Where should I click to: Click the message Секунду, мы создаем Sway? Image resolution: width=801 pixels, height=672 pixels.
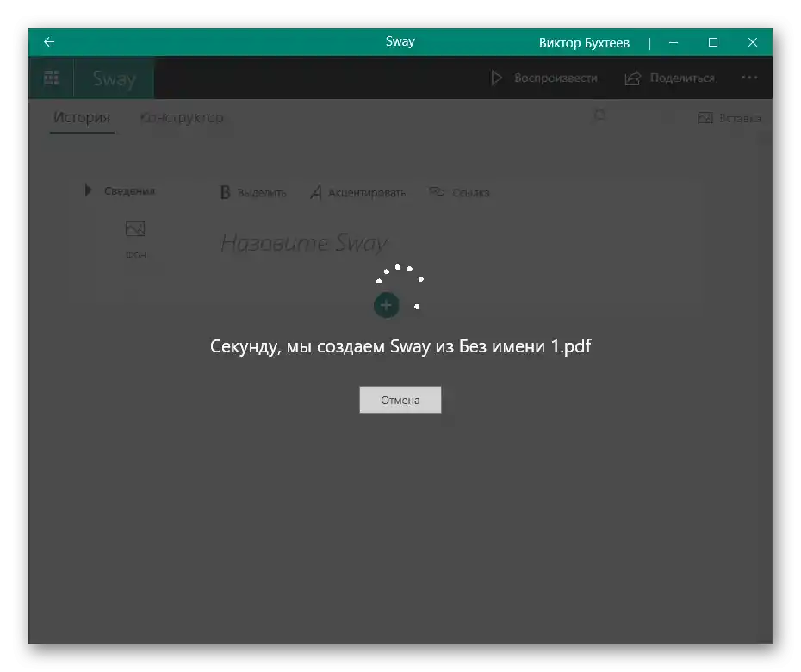pos(400,346)
